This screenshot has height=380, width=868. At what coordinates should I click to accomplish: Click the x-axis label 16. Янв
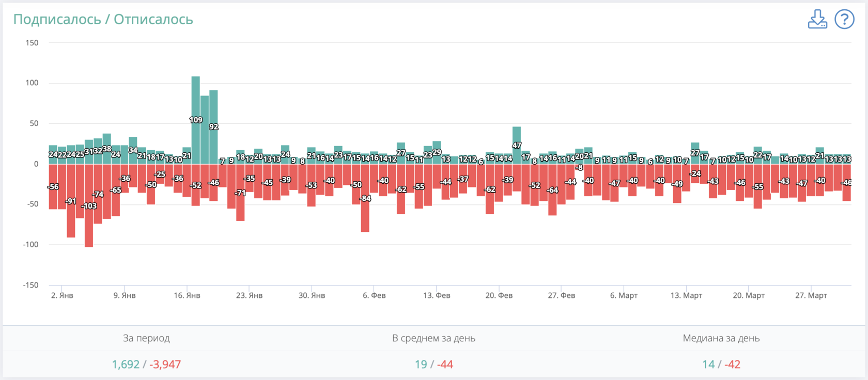tap(187, 295)
